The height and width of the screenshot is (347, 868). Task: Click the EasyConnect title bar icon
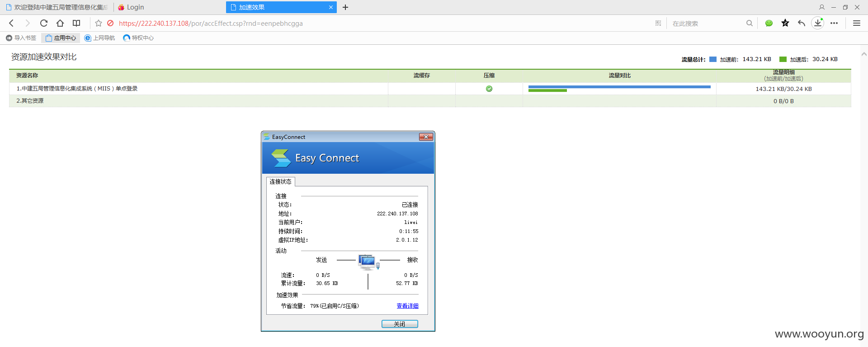[x=267, y=137]
